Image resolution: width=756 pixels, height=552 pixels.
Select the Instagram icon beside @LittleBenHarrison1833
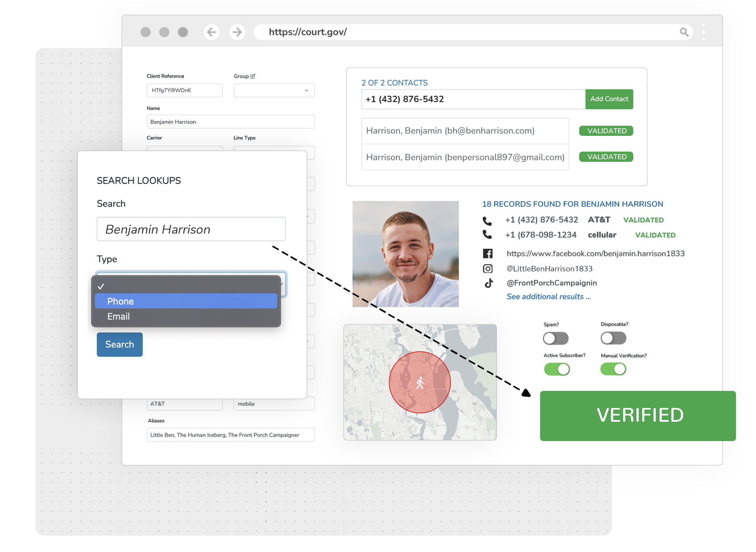(488, 269)
